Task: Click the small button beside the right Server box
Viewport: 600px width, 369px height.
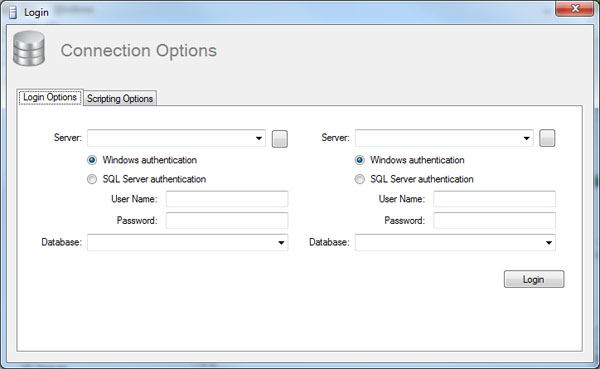Action: [x=547, y=138]
